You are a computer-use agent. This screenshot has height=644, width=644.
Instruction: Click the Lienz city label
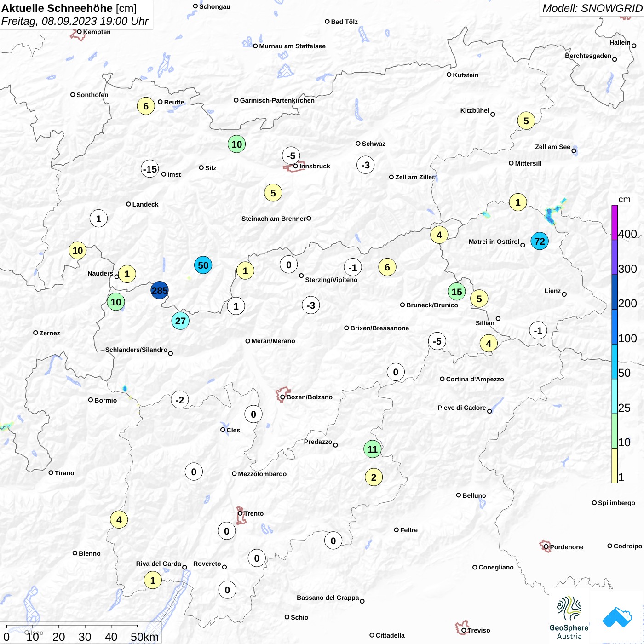coord(552,291)
